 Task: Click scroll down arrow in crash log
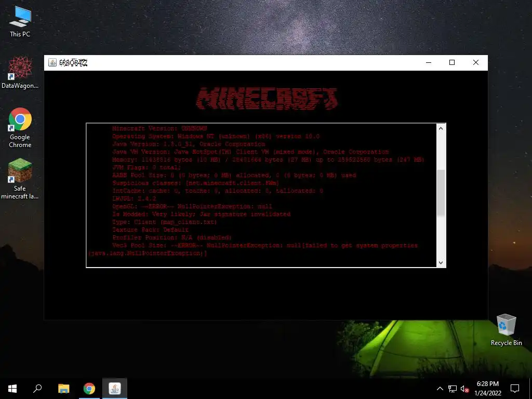click(441, 262)
